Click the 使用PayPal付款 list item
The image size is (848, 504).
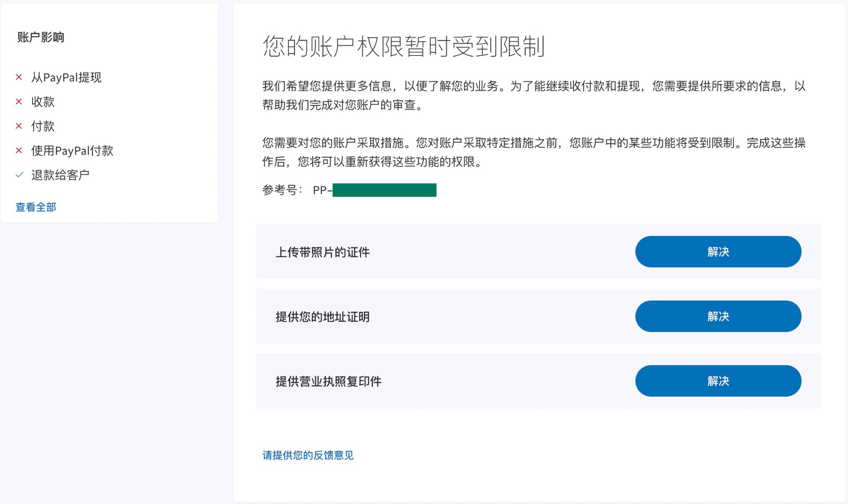point(72,150)
